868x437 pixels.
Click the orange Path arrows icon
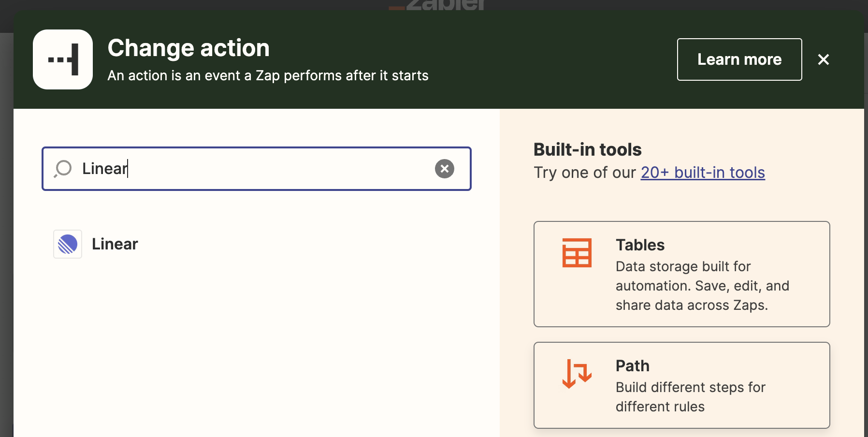pos(577,373)
